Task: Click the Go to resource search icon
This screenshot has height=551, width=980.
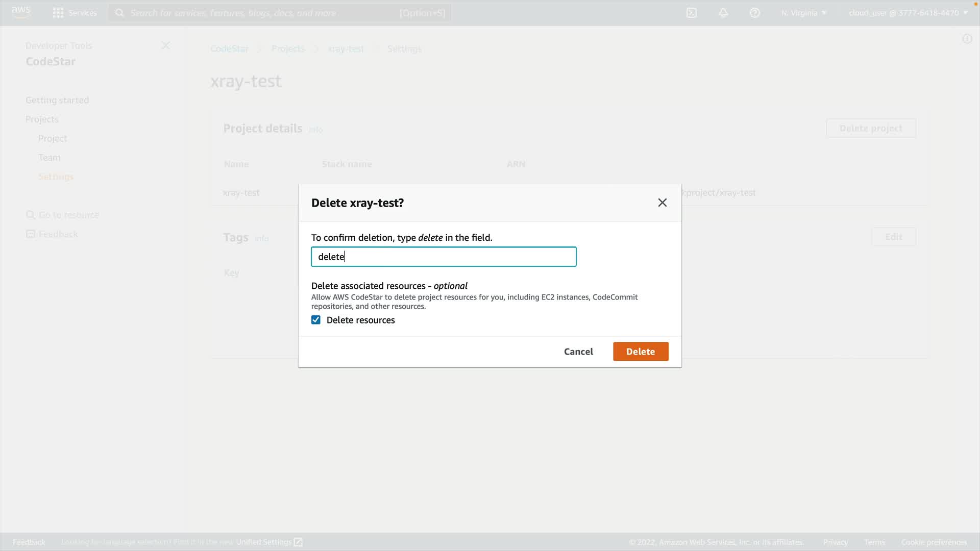Action: click(x=31, y=215)
